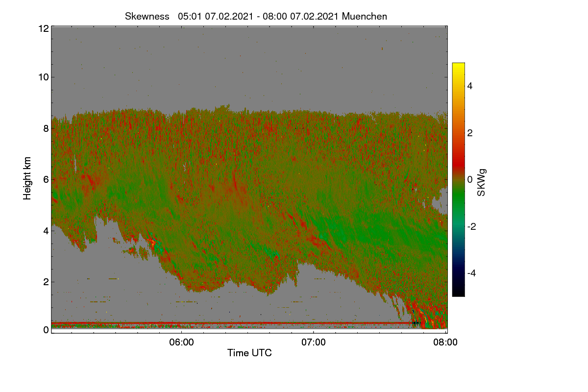This screenshot has height=392, width=588.
Task: Click the '6' height tick label
Action: [x=46, y=179]
